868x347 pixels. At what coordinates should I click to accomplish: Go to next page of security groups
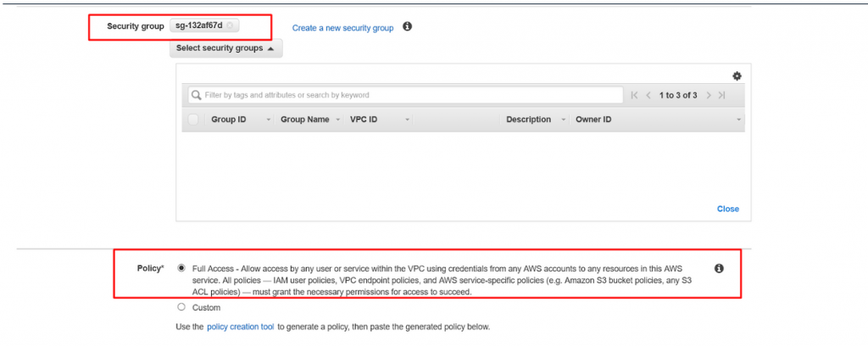coord(709,95)
